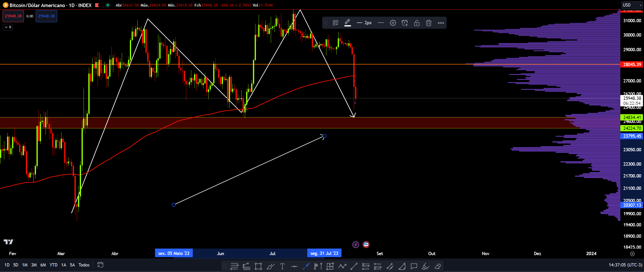This screenshot has width=644, height=272.
Task: Click the TradingView logo on the chart
Action: (x=8, y=242)
